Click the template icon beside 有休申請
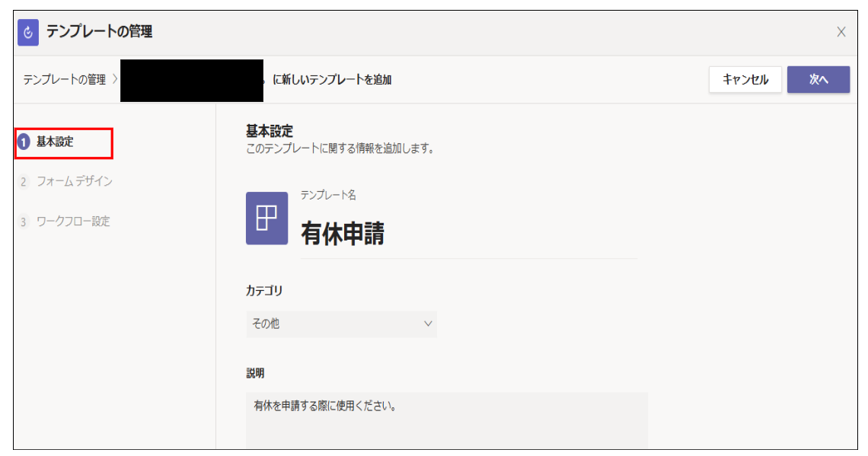The height and width of the screenshot is (456, 868). (x=266, y=218)
